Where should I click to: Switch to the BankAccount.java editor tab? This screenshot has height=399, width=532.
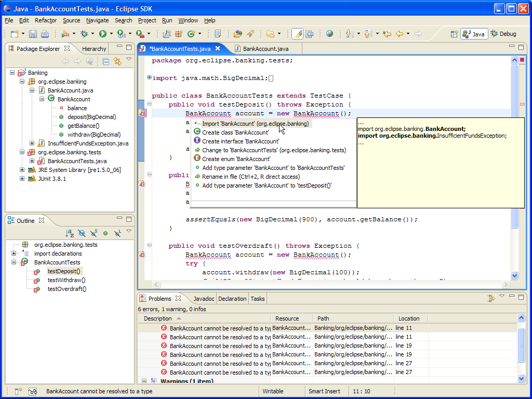coord(265,49)
